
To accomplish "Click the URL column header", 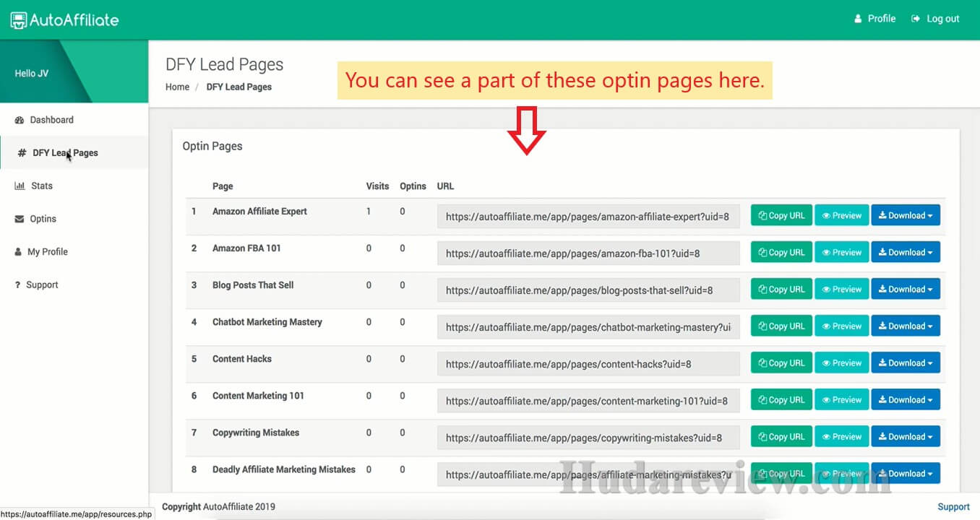I will click(x=446, y=186).
